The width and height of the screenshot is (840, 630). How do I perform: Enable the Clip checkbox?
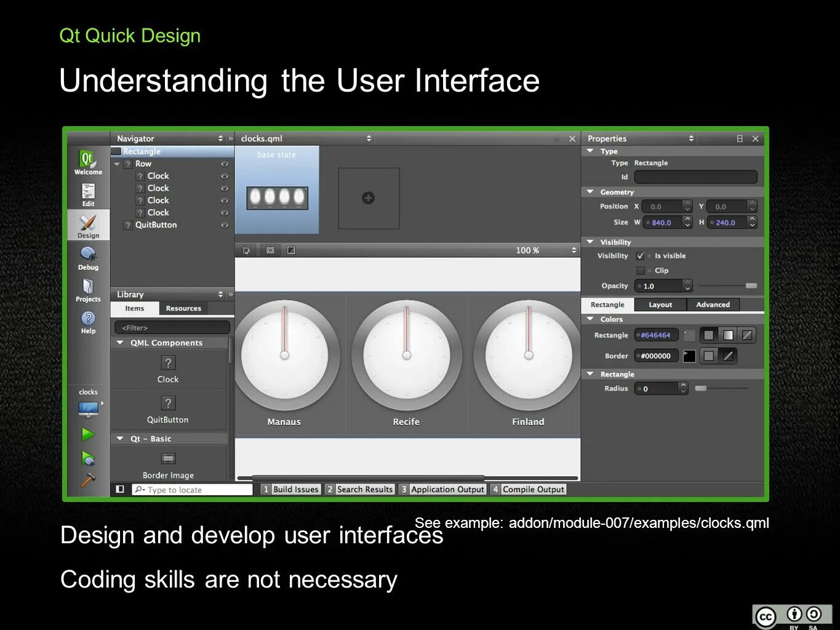(640, 271)
